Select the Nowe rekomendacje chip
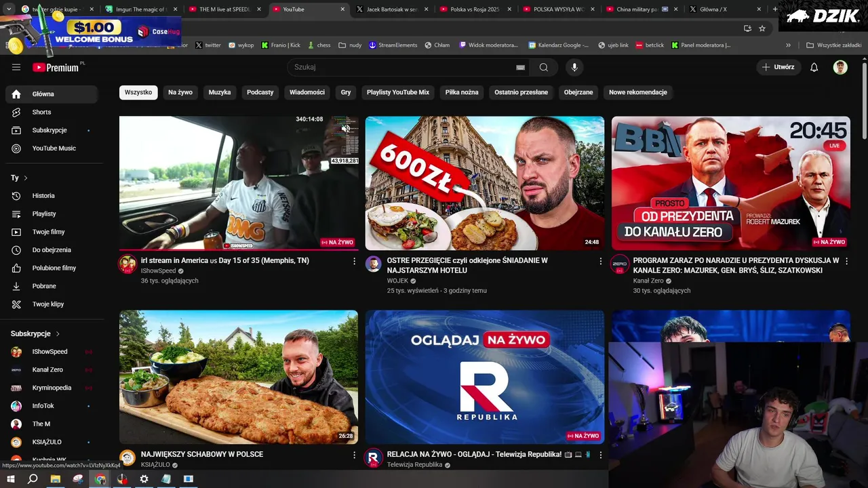The height and width of the screenshot is (488, 868). pos(638,92)
